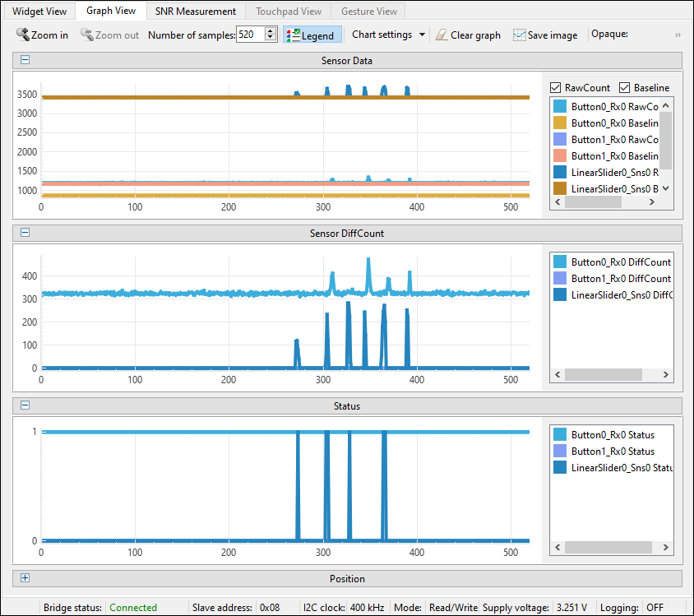The width and height of the screenshot is (694, 616).
Task: Click the Position panel title bar
Action: coord(347,578)
